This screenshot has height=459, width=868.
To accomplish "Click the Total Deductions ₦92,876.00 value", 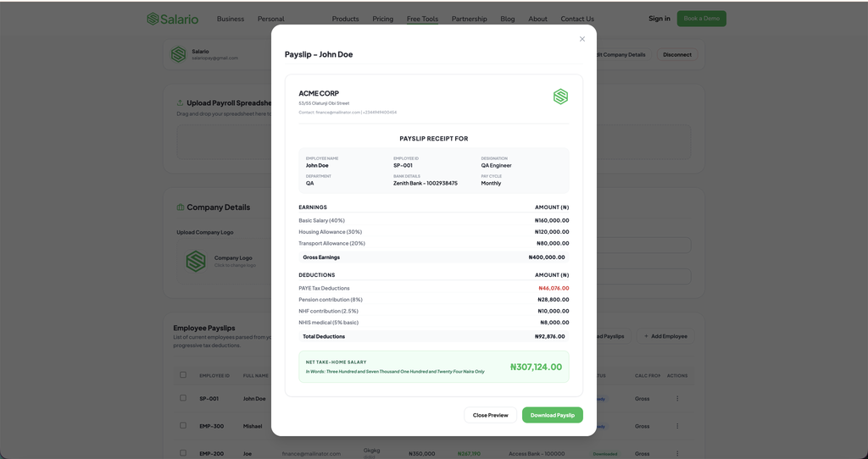I will coord(549,336).
